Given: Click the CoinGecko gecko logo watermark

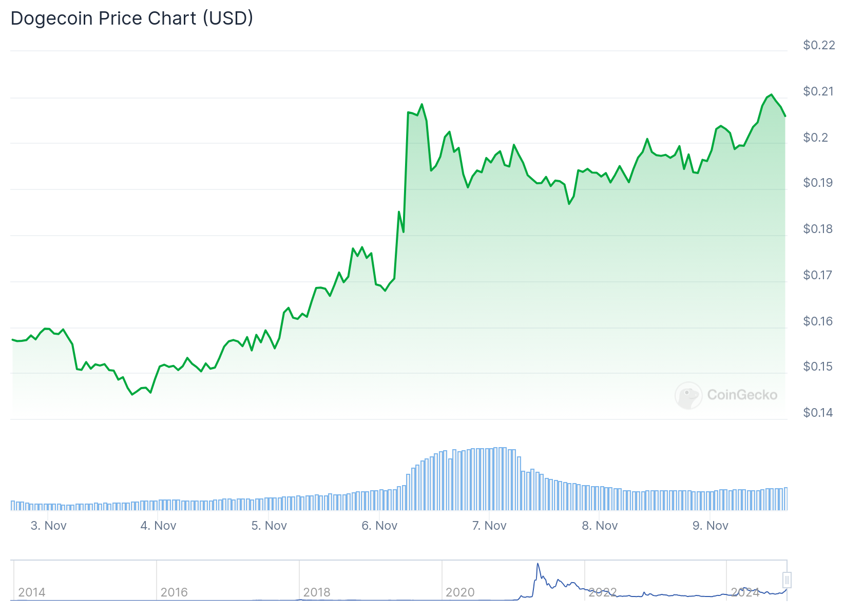Looking at the screenshot, I should 688,395.
